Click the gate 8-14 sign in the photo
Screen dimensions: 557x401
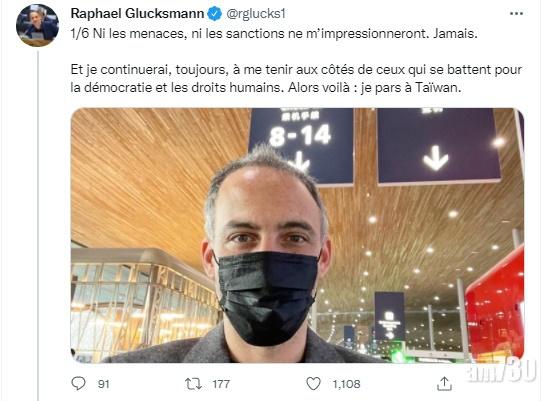[x=301, y=146]
